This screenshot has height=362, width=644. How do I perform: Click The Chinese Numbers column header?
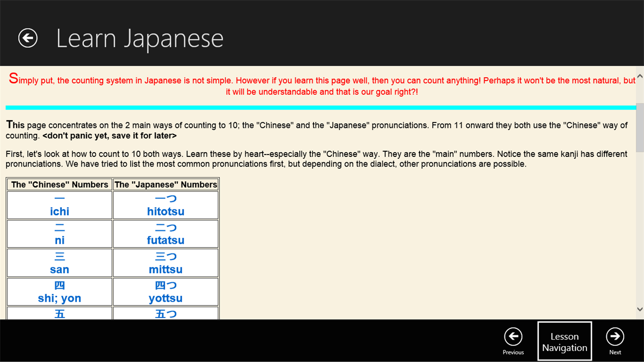pos(59,184)
